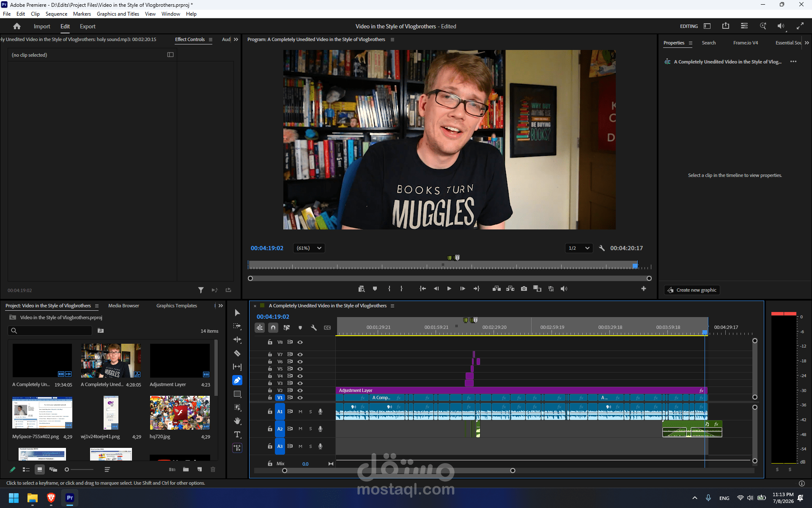Click the Extract button
812x508 pixels.
point(510,289)
